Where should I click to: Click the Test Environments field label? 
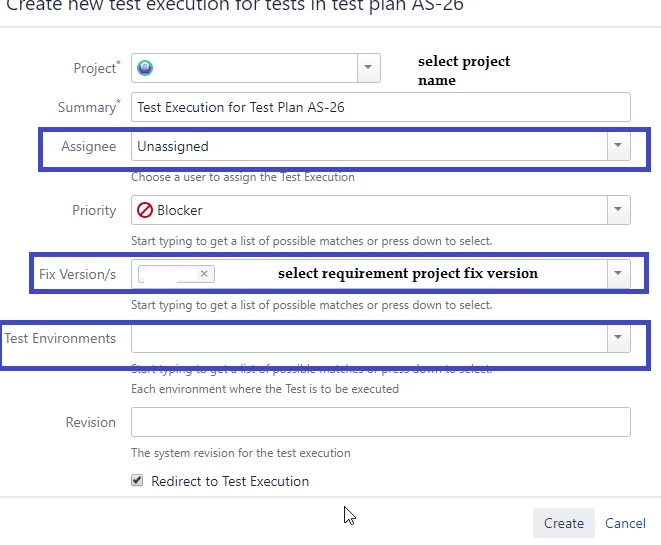tap(60, 338)
